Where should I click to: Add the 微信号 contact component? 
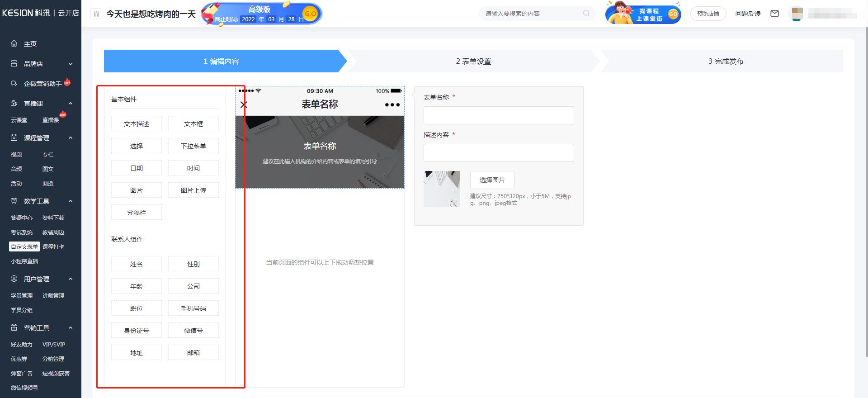pos(193,331)
